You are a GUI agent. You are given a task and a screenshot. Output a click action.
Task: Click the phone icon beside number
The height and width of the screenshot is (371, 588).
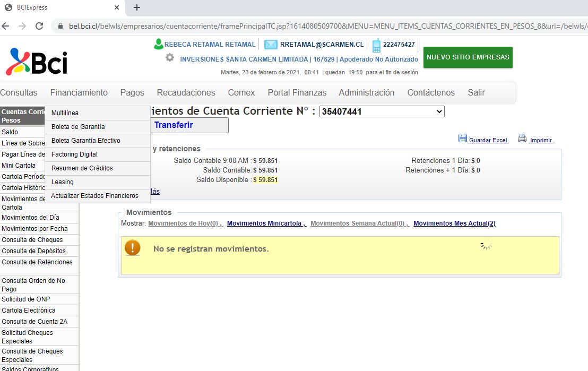(x=376, y=46)
